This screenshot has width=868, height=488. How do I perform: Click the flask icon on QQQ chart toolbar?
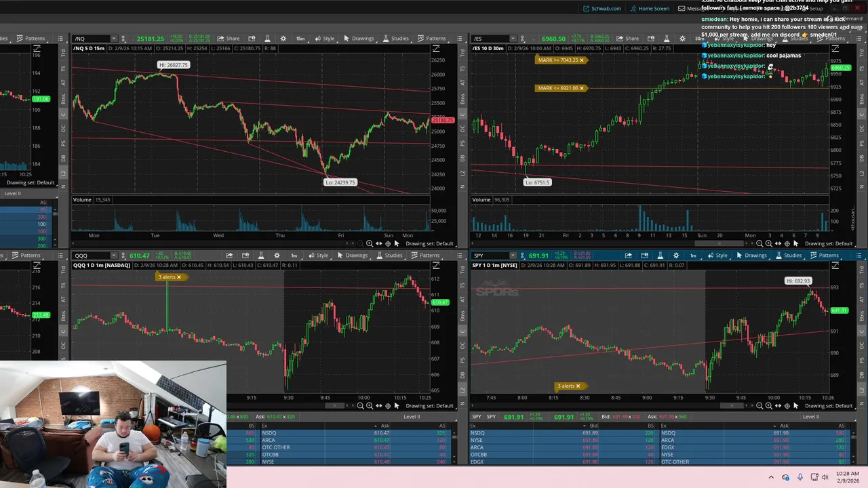(x=261, y=256)
